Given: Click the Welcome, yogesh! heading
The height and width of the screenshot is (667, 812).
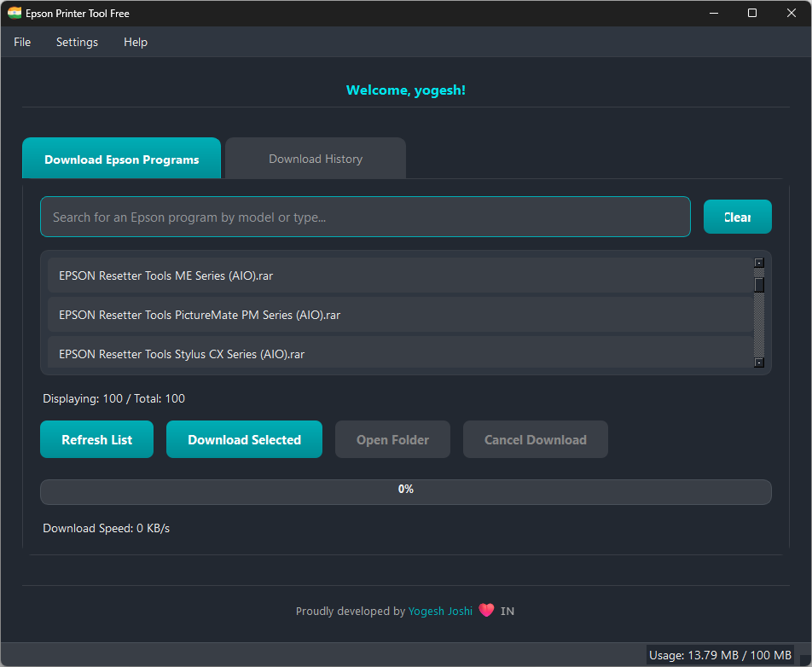Looking at the screenshot, I should 406,90.
